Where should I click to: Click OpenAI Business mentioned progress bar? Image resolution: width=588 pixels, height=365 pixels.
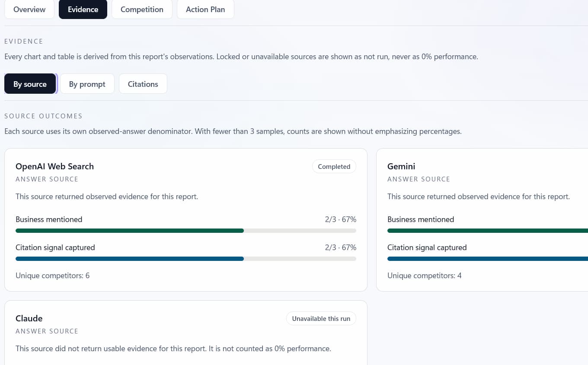pyautogui.click(x=186, y=231)
